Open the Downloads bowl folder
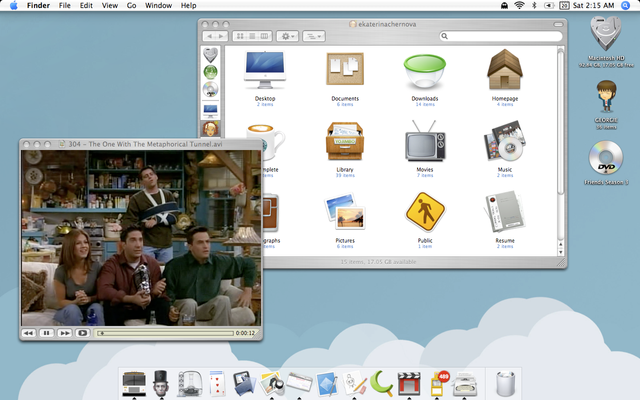Screen dimensions: 640x400 coord(424,72)
